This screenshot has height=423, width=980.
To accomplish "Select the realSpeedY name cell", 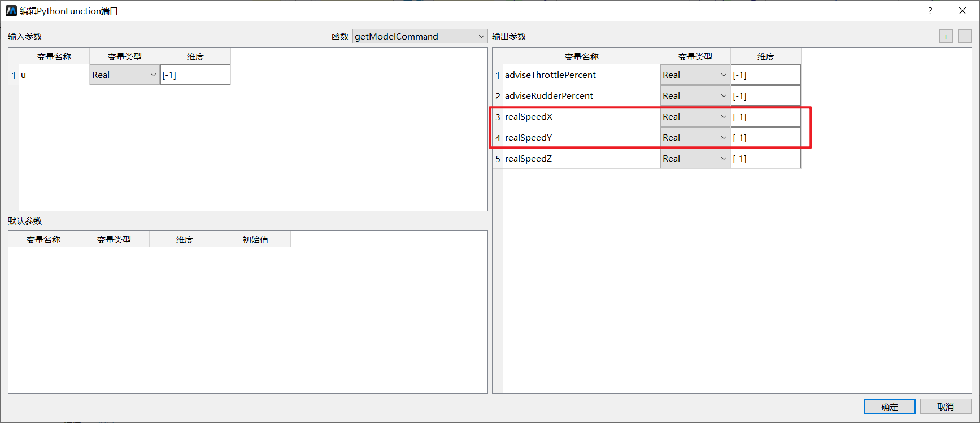I will 582,137.
